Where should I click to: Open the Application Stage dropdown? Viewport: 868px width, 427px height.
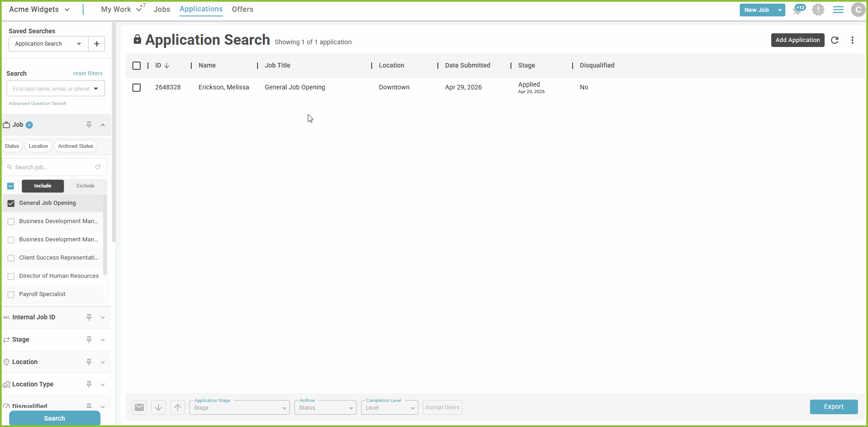[x=239, y=407]
